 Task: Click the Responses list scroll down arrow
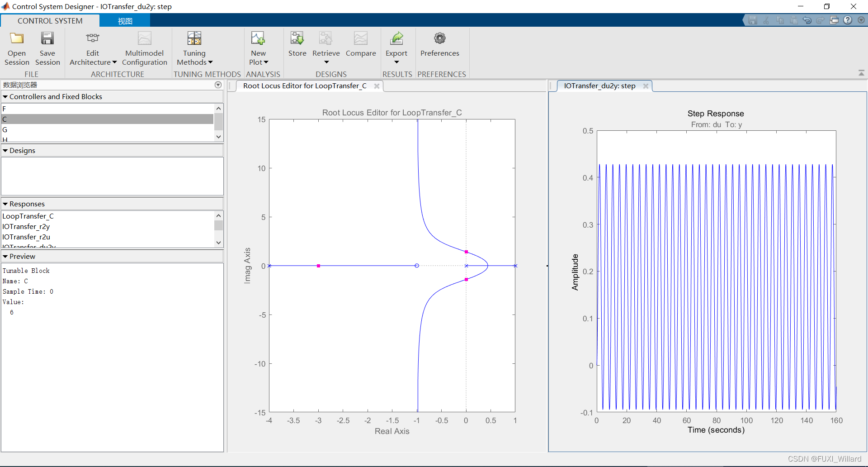(218, 243)
